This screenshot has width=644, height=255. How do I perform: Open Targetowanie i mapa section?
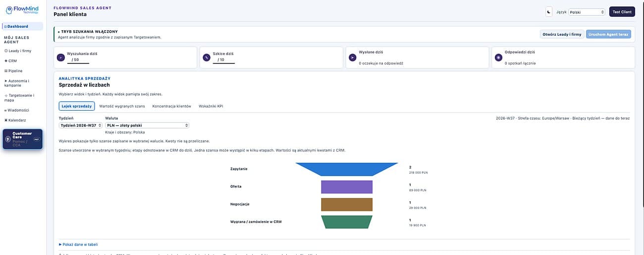pos(22,98)
